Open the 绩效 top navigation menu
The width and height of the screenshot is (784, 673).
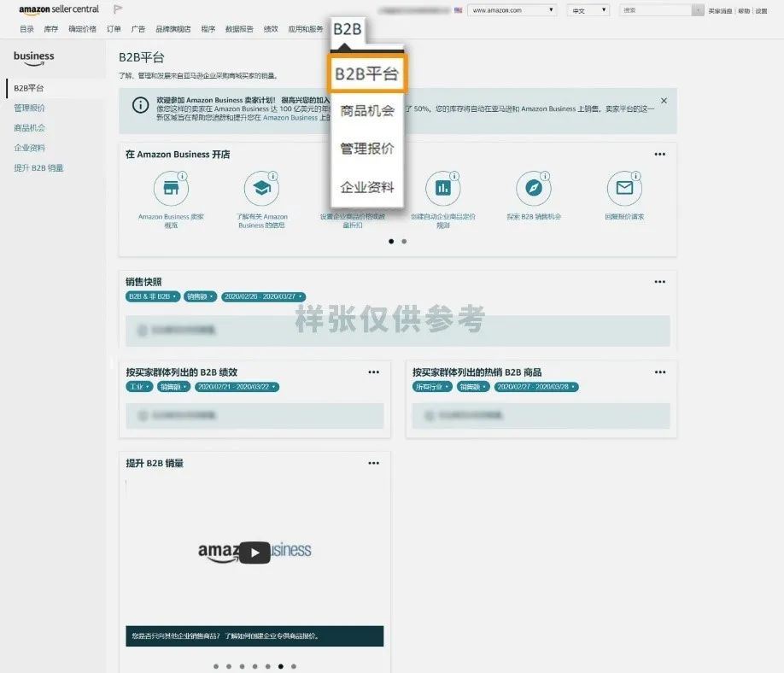click(x=271, y=29)
